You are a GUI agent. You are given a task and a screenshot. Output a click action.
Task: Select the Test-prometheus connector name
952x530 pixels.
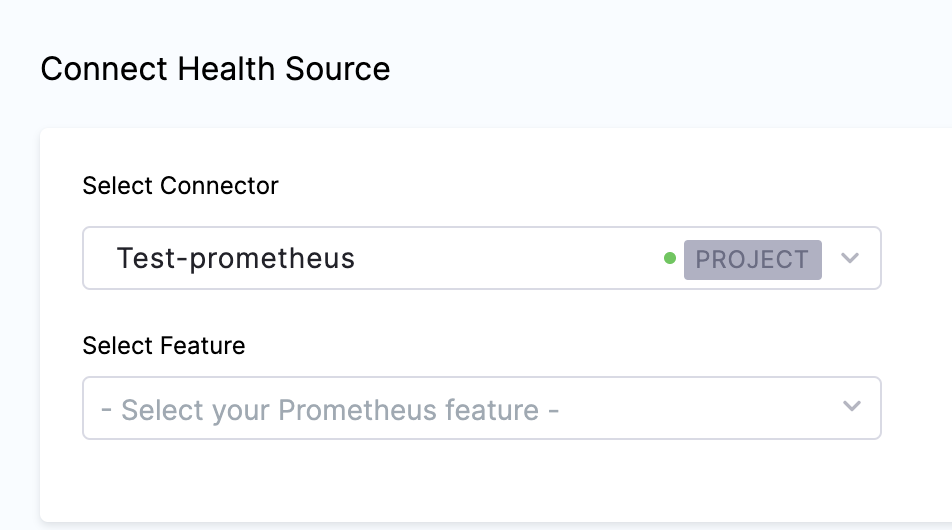[x=236, y=258]
